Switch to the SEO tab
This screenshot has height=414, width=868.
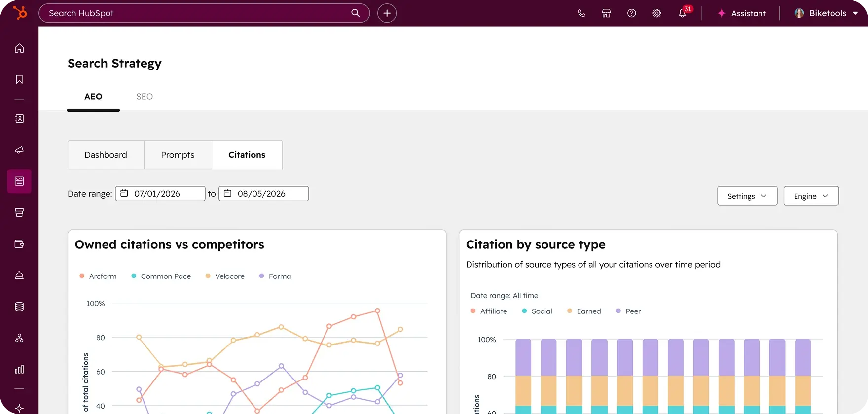tap(145, 97)
